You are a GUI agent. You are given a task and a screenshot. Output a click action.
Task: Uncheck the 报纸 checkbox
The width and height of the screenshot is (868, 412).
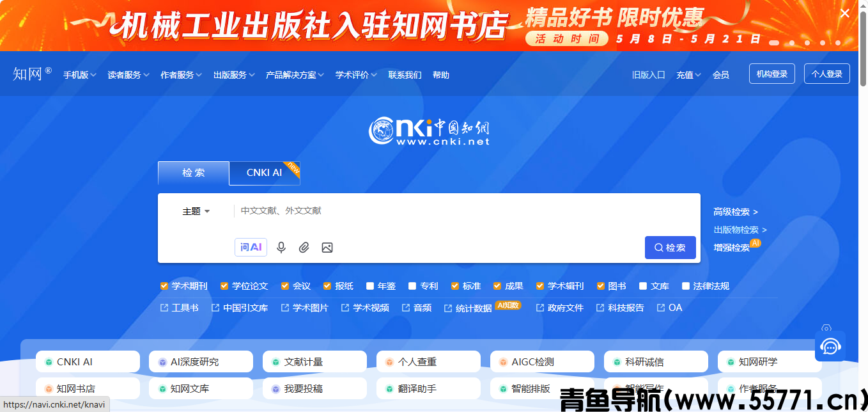click(x=327, y=286)
